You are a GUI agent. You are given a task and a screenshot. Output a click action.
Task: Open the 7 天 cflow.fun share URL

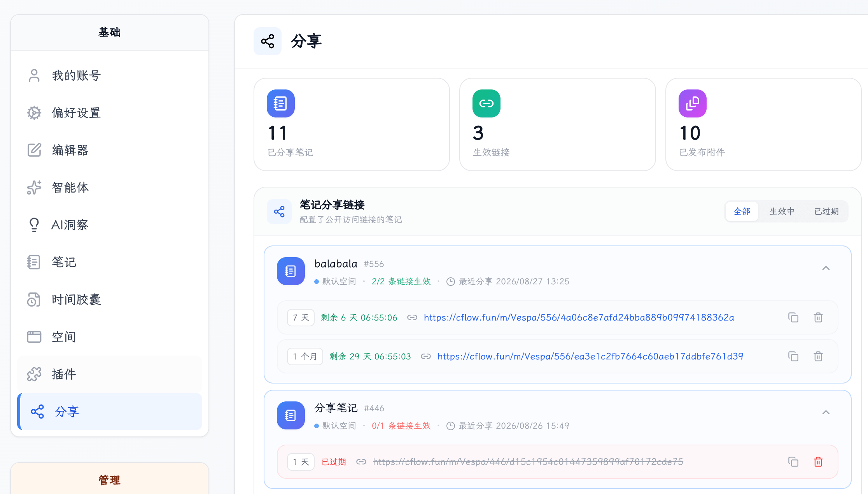579,317
